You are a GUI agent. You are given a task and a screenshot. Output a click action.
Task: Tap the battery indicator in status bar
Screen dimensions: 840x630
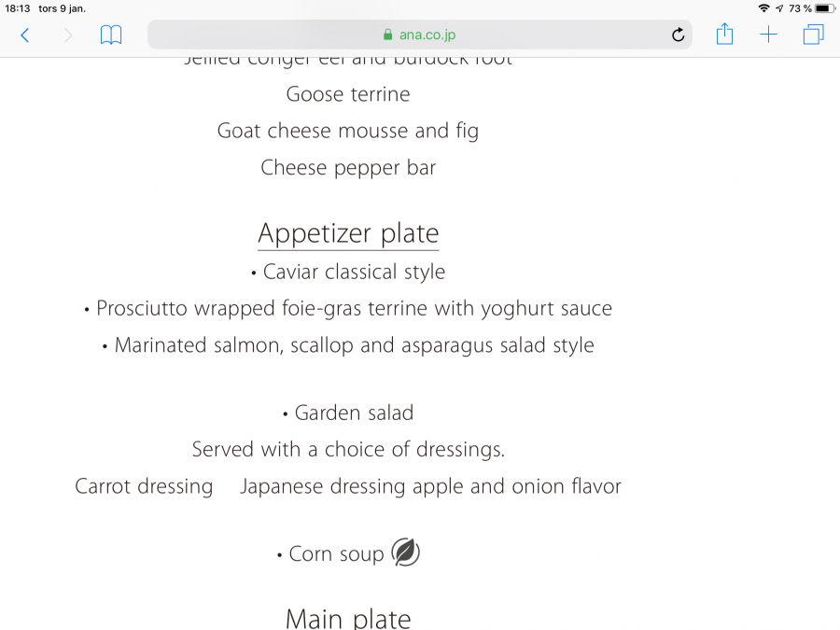point(823,8)
